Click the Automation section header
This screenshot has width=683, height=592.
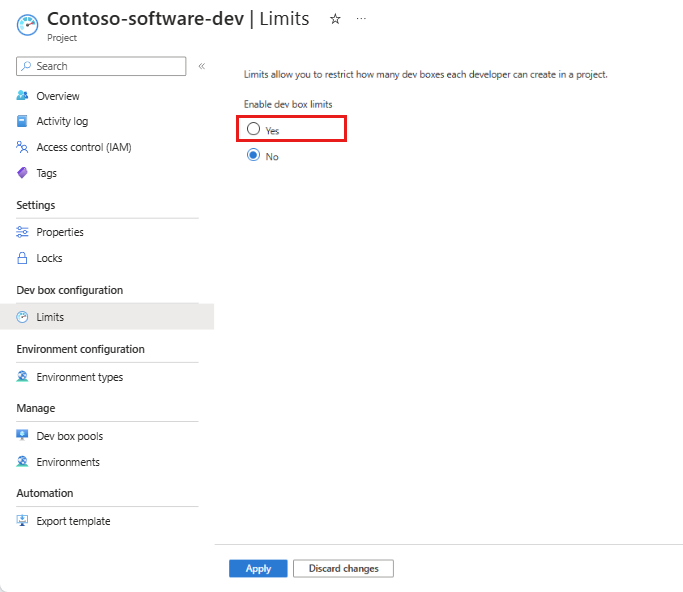(x=45, y=493)
